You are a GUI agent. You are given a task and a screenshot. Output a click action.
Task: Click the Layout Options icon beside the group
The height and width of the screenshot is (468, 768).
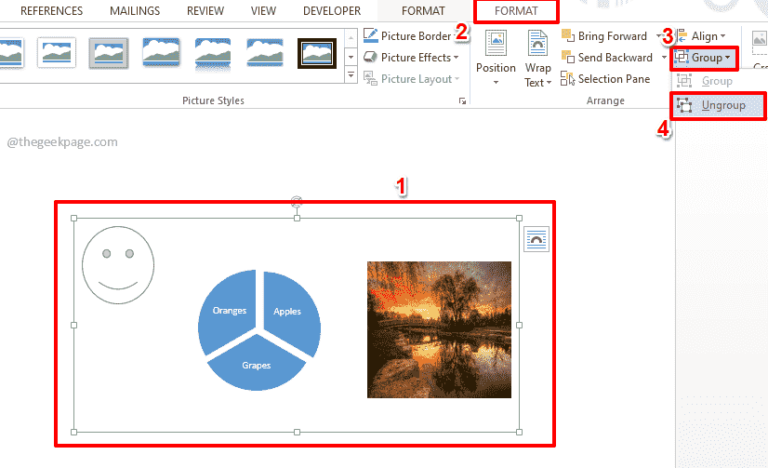click(536, 239)
